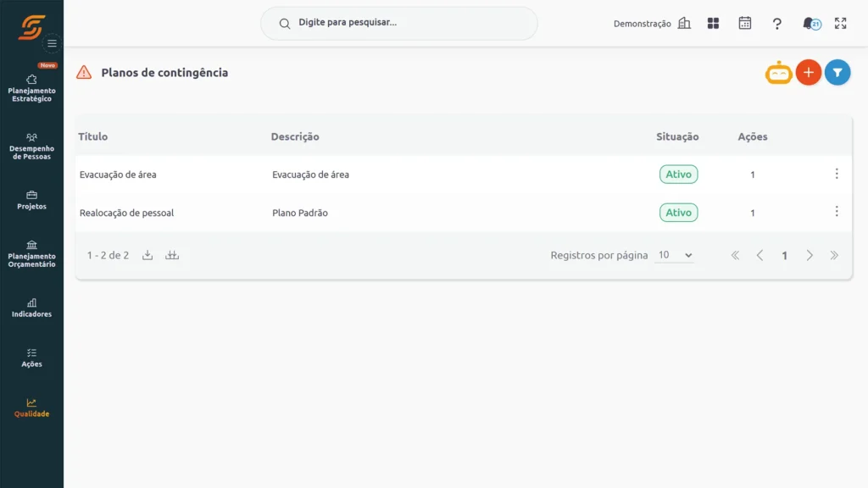The width and height of the screenshot is (868, 488).
Task: Add new contingency plan with plus button
Action: click(808, 73)
